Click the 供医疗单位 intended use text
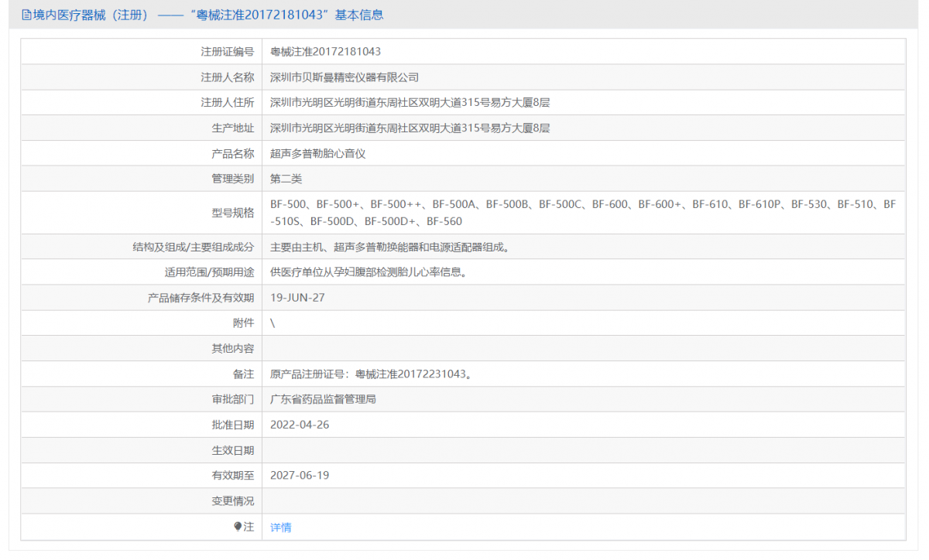 click(369, 273)
